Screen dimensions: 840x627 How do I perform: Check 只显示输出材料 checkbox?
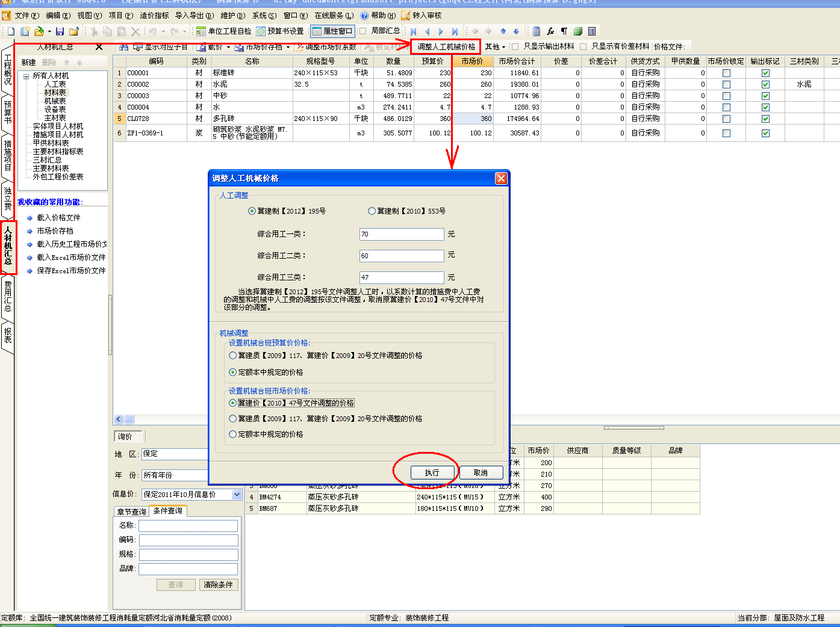point(515,47)
